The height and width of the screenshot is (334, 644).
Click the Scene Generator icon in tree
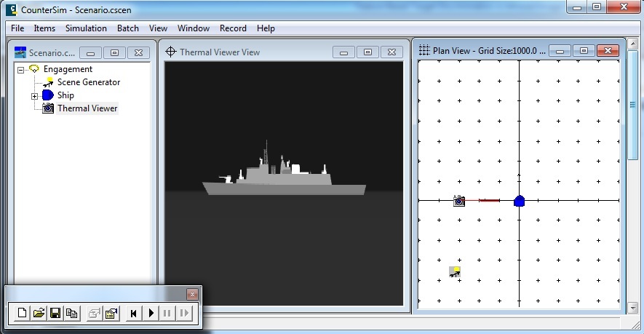coord(48,82)
